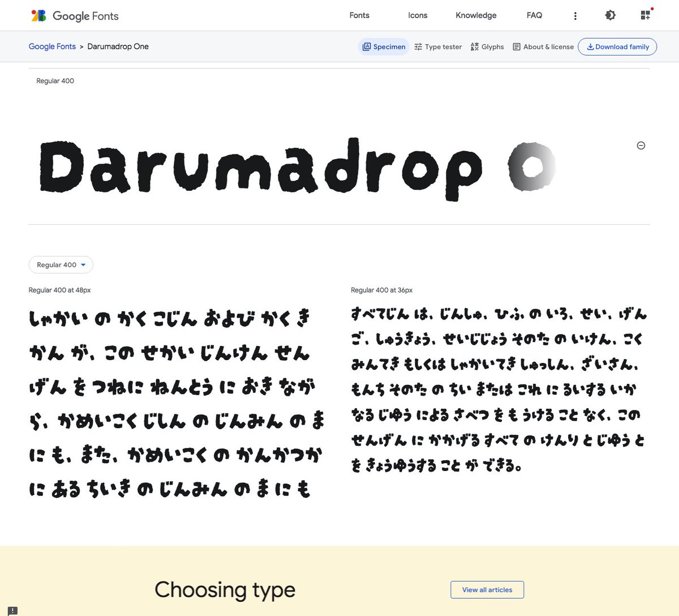Viewport: 679px width, 616px height.
Task: Follow the Google Fonts breadcrumb link
Action: click(52, 46)
